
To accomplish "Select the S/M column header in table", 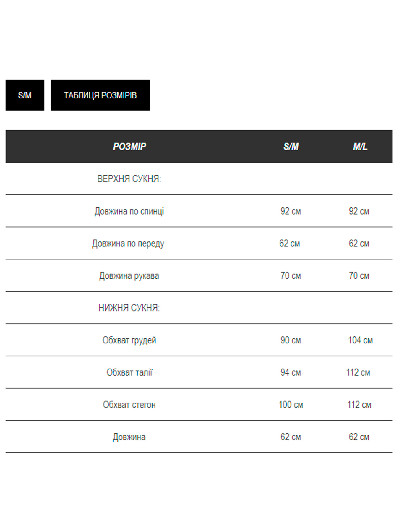I will 291,147.
